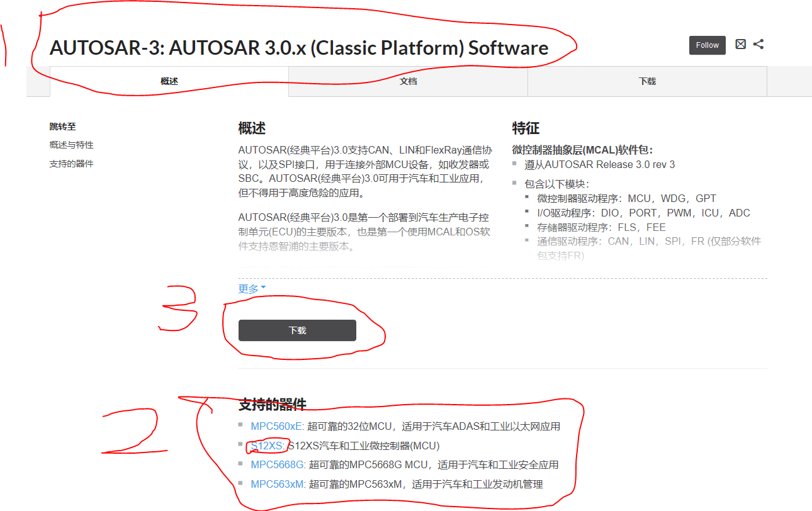The image size is (812, 511).
Task: Click the share icon next to Follow
Action: pyautogui.click(x=758, y=44)
